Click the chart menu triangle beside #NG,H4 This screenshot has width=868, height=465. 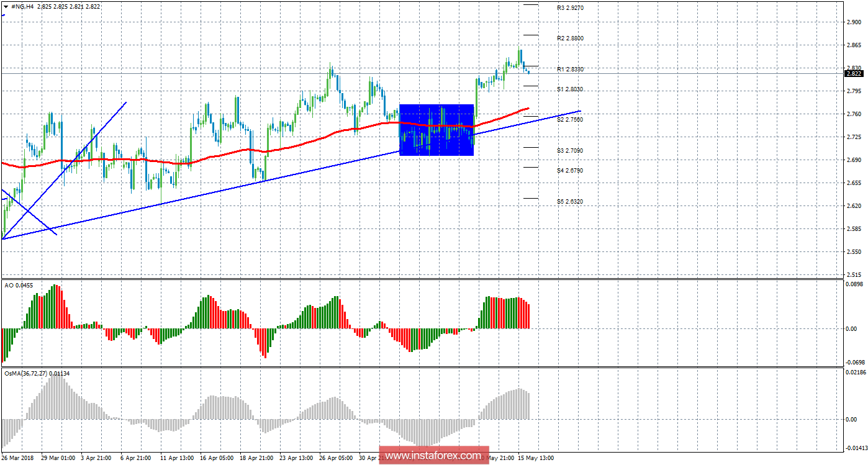pos(6,6)
